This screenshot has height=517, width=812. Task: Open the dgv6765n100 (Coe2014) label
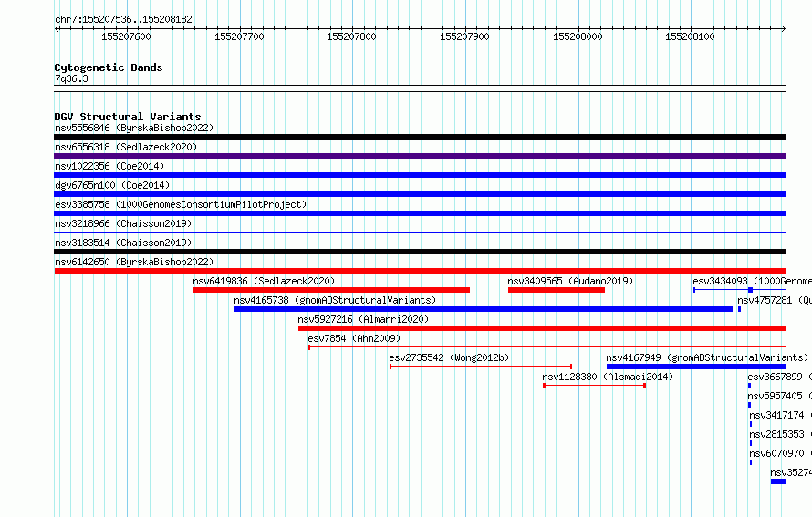coord(112,185)
